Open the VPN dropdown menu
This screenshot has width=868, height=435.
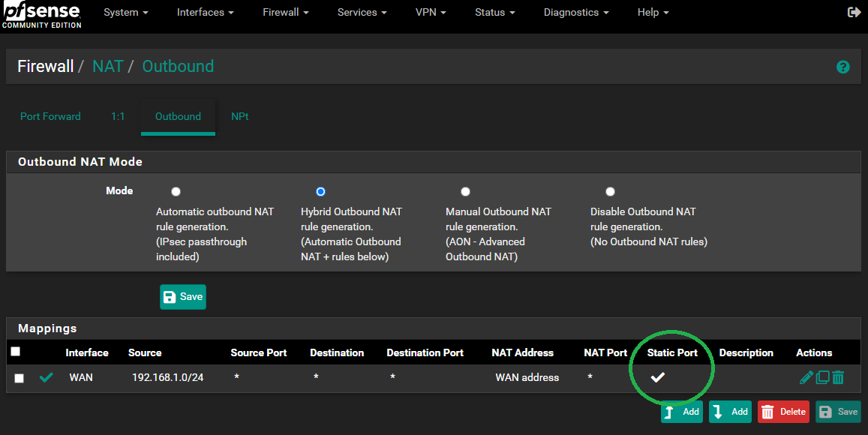[431, 12]
